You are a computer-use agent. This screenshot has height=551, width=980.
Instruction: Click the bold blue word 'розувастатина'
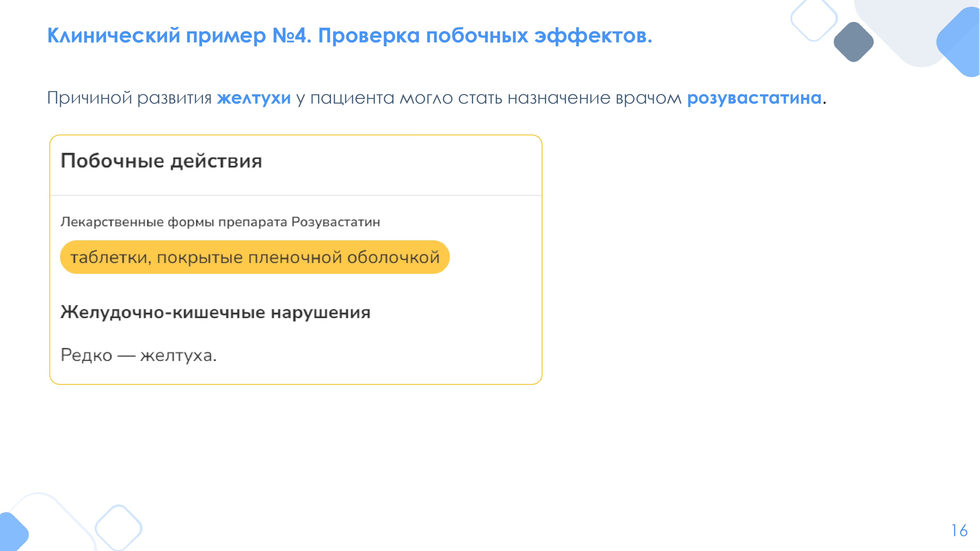click(754, 98)
